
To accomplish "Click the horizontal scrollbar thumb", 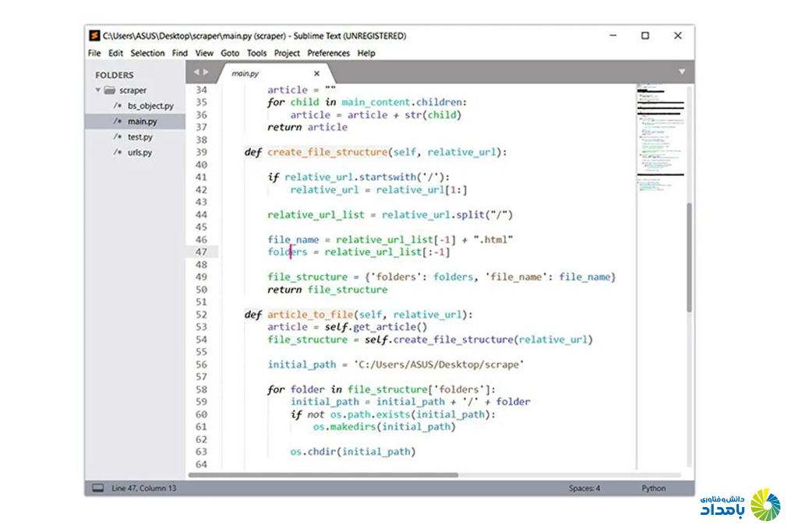I will coord(323,475).
